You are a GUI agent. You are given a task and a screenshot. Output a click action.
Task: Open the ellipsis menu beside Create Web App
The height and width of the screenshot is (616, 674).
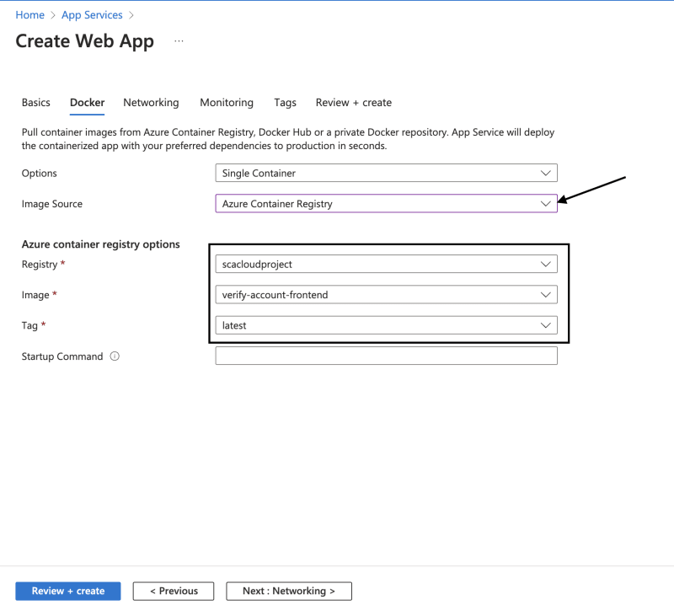click(x=179, y=41)
